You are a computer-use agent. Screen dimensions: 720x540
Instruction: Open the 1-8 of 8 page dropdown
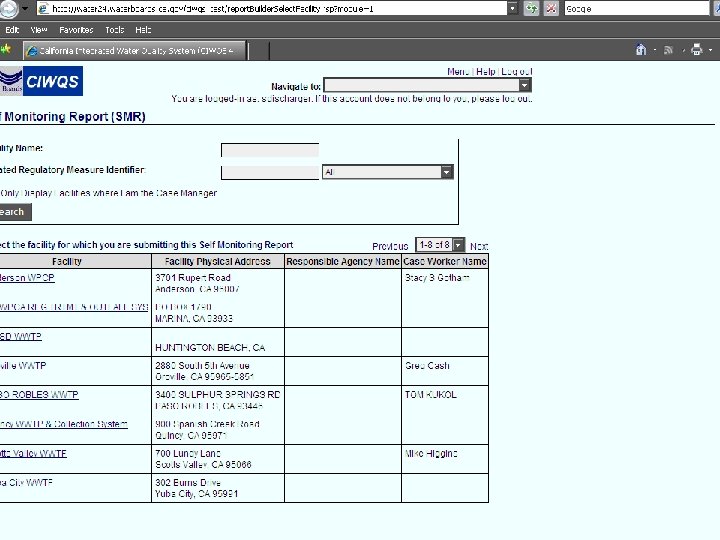pyautogui.click(x=440, y=245)
